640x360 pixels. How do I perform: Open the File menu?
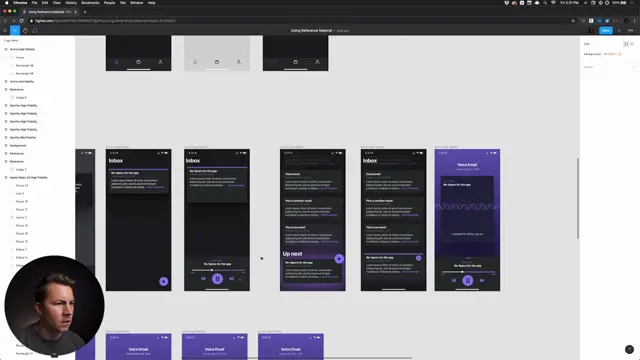tap(34, 3)
